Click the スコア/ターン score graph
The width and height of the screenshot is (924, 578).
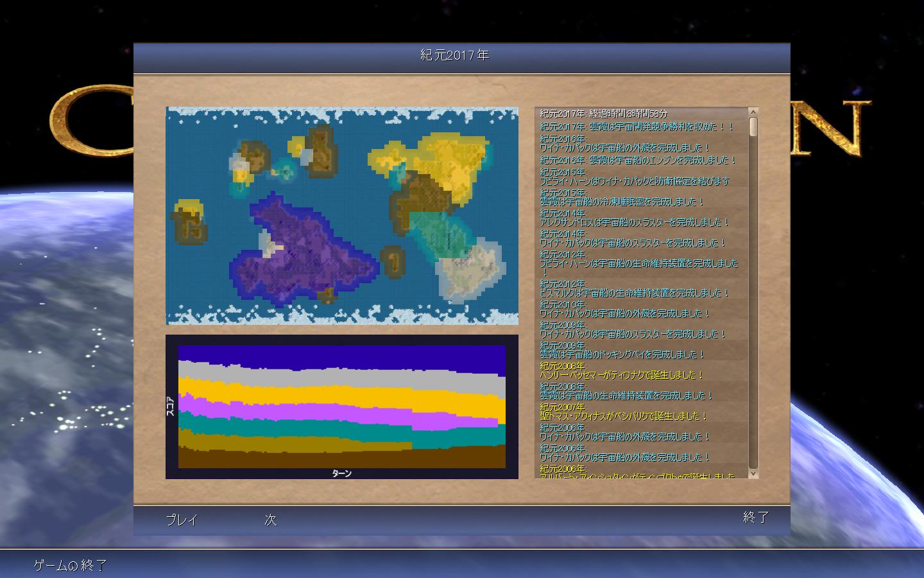342,407
